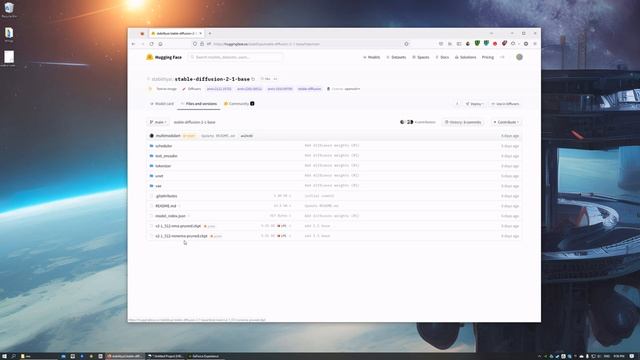Viewport: 640px width, 360px height.
Task: Open the Solutions nav menu
Action: 466,57
